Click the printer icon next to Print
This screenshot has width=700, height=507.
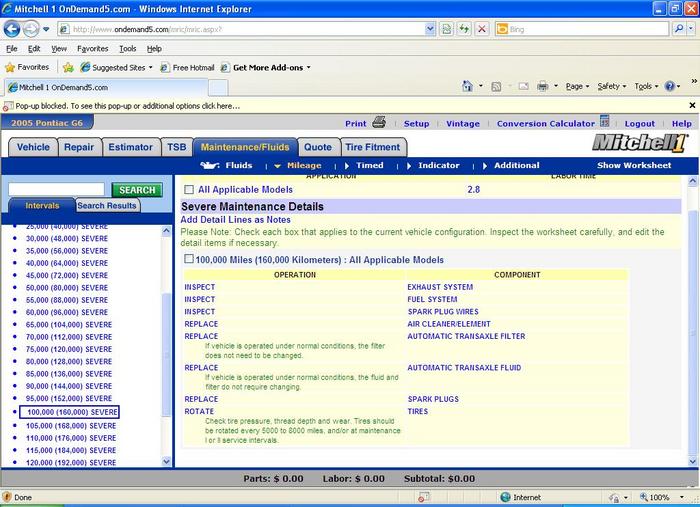379,123
